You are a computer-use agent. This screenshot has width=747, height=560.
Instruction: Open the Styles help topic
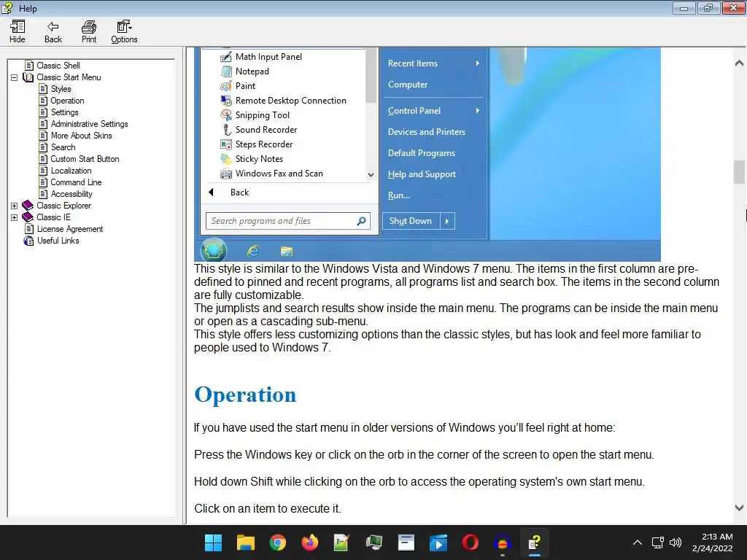tap(61, 89)
